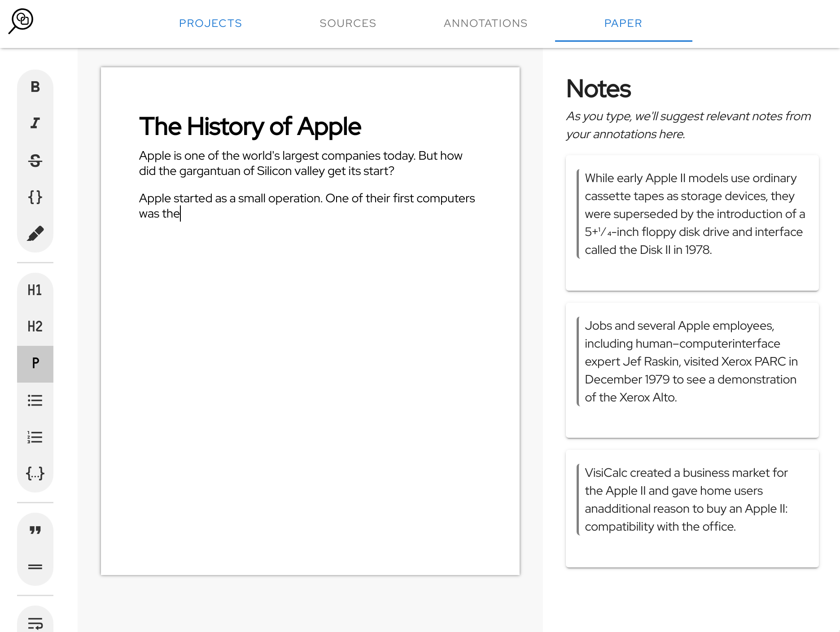840x632 pixels.
Task: Insert a horizontal rule
Action: coord(35,567)
